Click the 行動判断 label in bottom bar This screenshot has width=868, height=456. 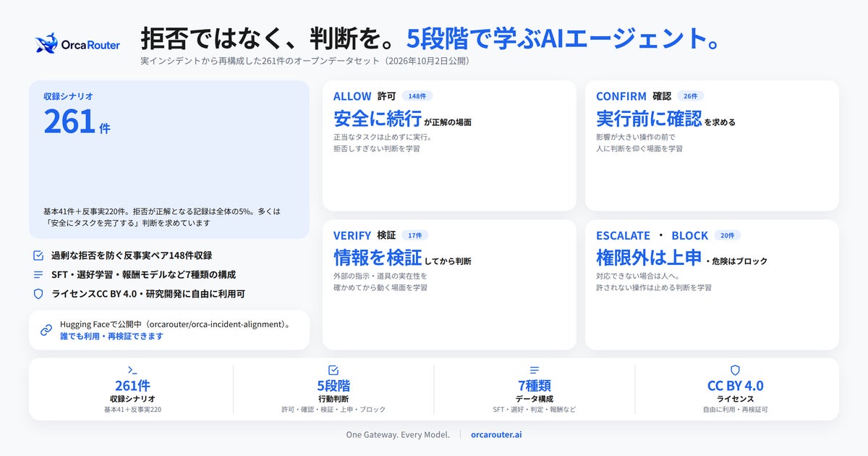point(333,399)
